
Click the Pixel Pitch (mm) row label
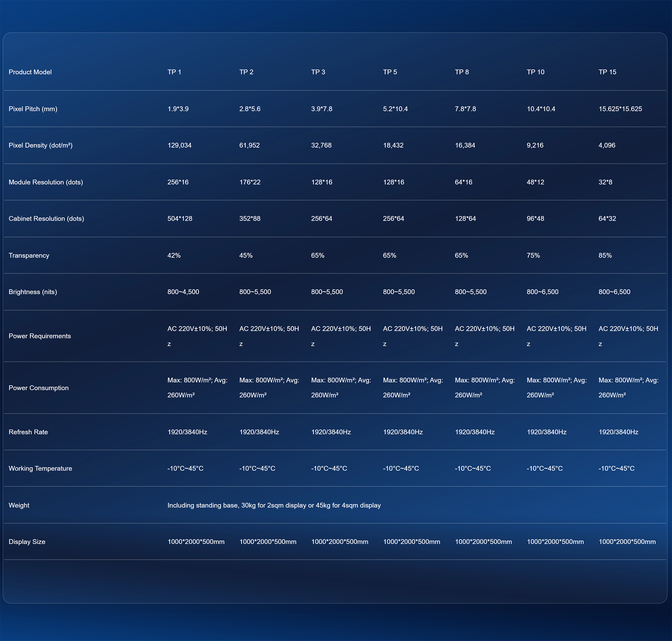pyautogui.click(x=33, y=109)
